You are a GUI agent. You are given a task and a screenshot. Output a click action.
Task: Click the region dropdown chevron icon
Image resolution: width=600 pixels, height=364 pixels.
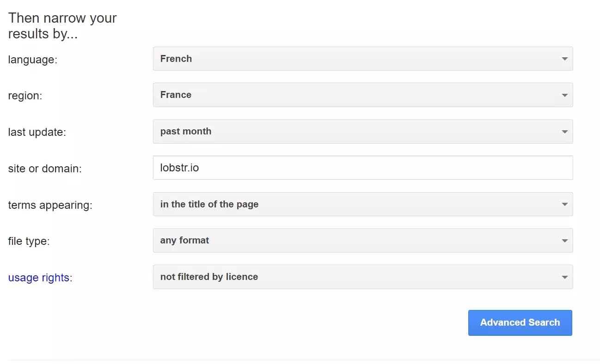564,95
